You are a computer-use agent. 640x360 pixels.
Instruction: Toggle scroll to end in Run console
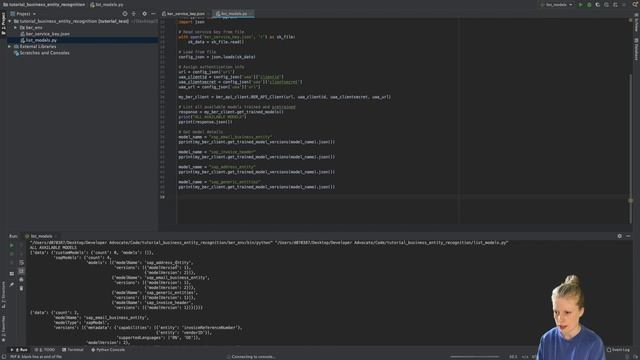21,271
